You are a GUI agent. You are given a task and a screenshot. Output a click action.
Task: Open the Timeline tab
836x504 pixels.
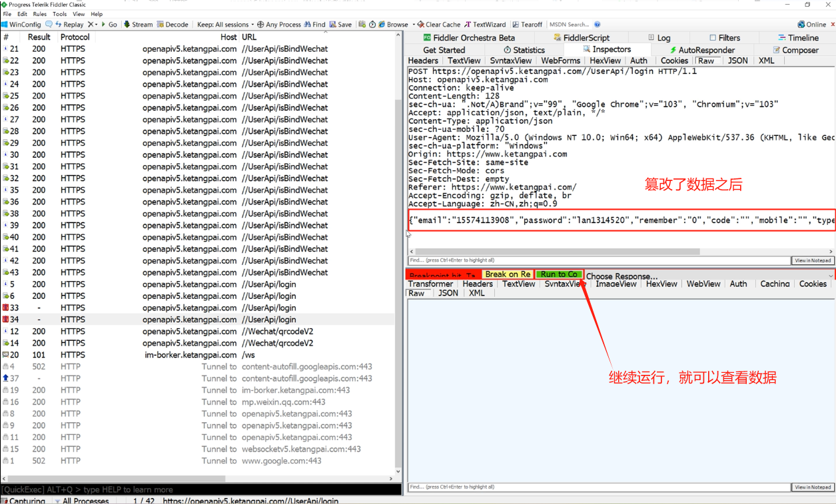(x=798, y=38)
